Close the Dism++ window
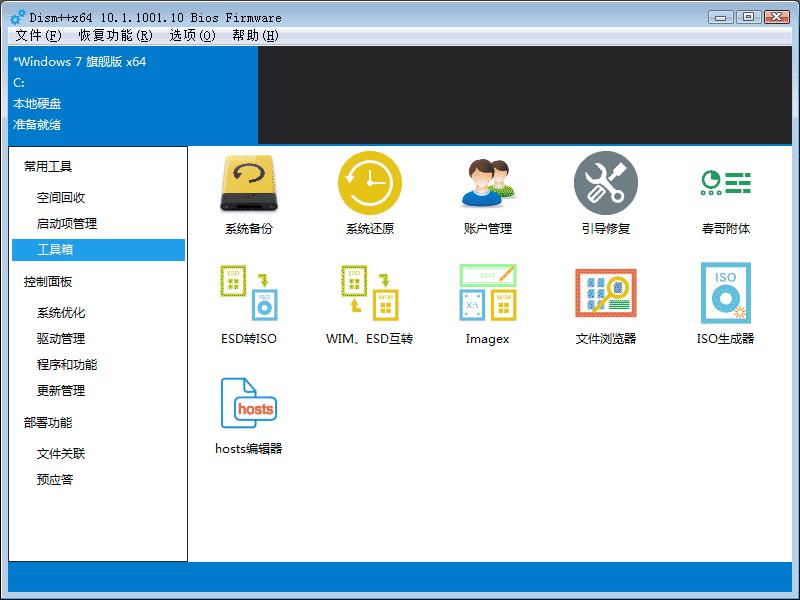The height and width of the screenshot is (600, 800). tap(777, 17)
